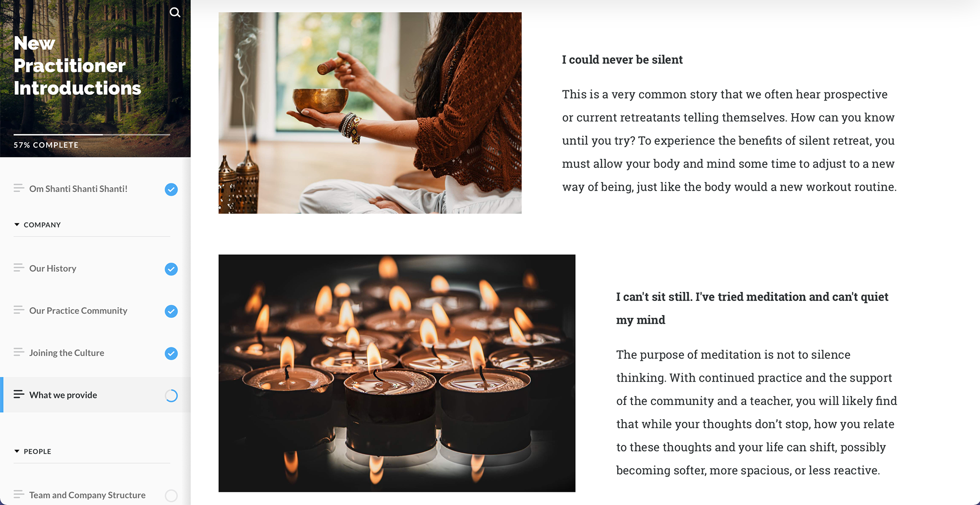Open Team and Company Structure lesson
This screenshot has width=980, height=505.
tap(87, 495)
